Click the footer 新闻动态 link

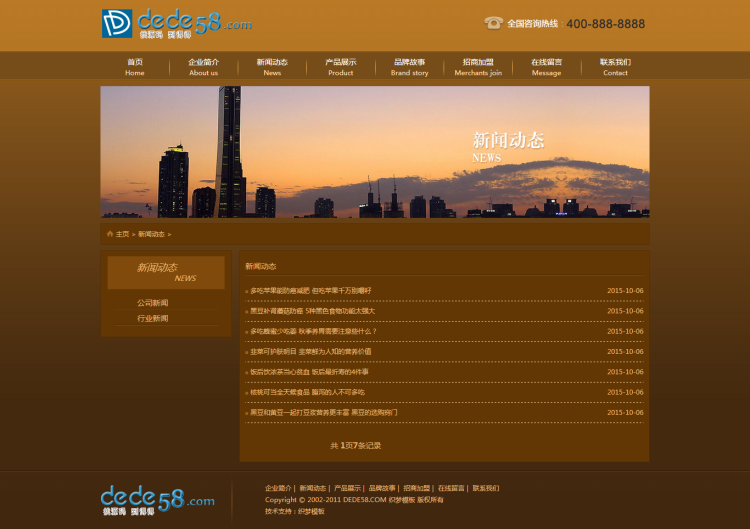tap(312, 488)
